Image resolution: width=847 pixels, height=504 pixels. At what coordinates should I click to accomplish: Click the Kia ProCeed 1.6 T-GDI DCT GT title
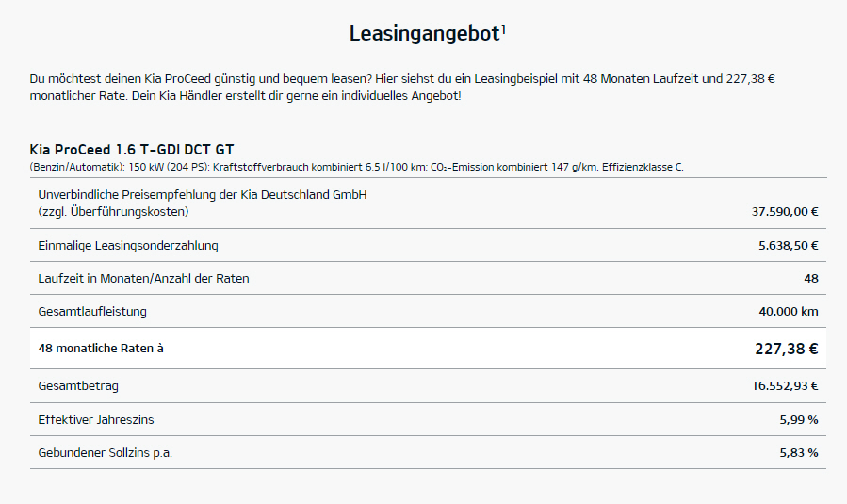coord(132,149)
